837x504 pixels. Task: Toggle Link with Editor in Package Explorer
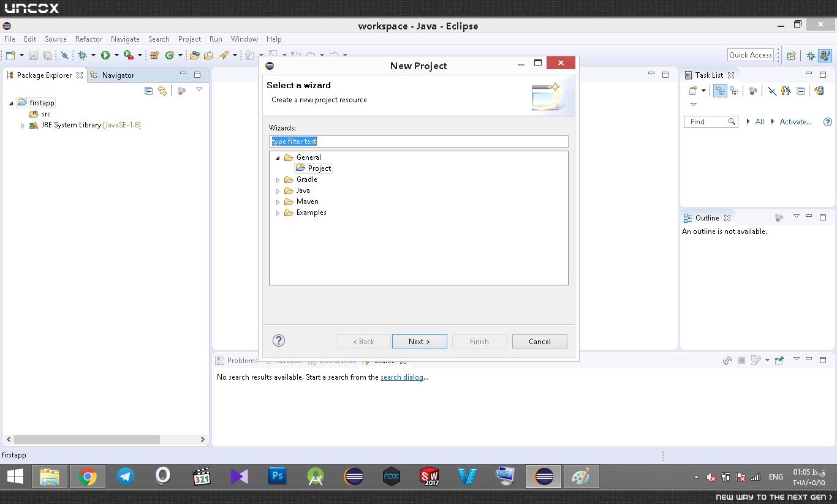coord(162,91)
